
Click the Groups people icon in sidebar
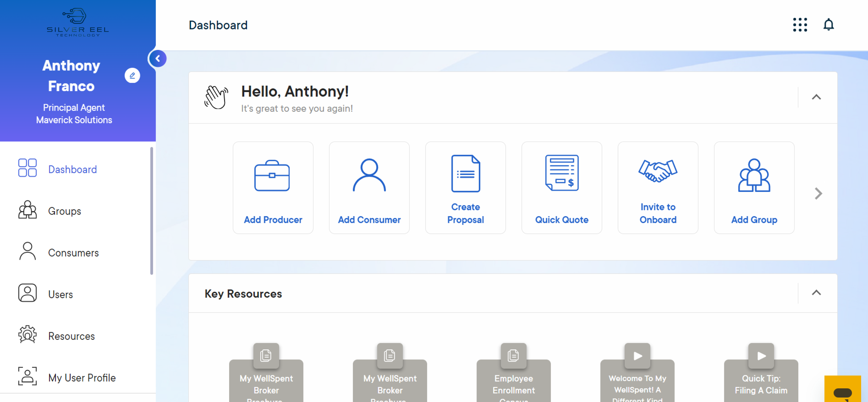(x=27, y=210)
